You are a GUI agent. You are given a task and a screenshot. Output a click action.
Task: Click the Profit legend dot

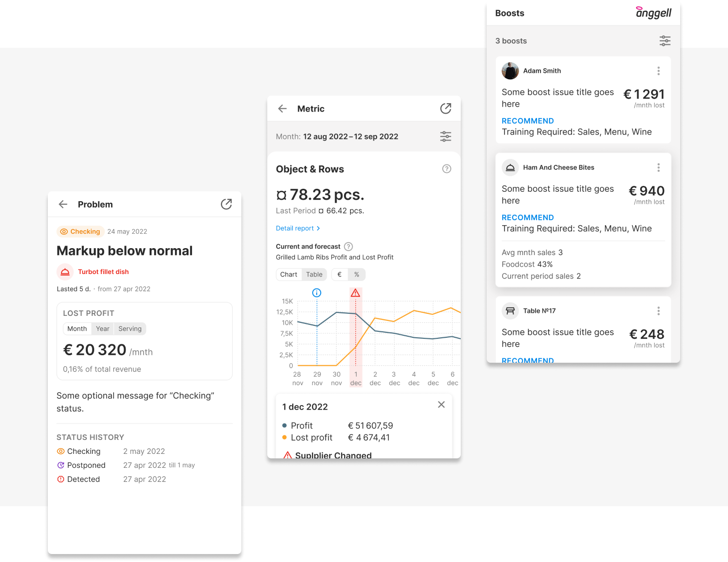[284, 425]
